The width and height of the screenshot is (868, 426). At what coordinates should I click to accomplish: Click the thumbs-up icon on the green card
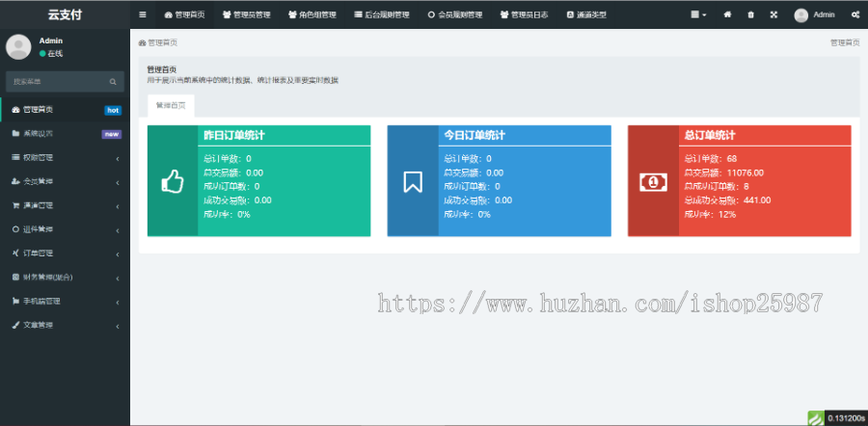pos(173,181)
